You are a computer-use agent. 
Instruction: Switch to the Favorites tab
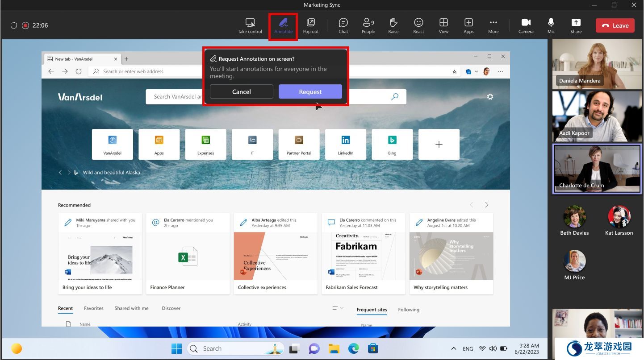pos(94,308)
